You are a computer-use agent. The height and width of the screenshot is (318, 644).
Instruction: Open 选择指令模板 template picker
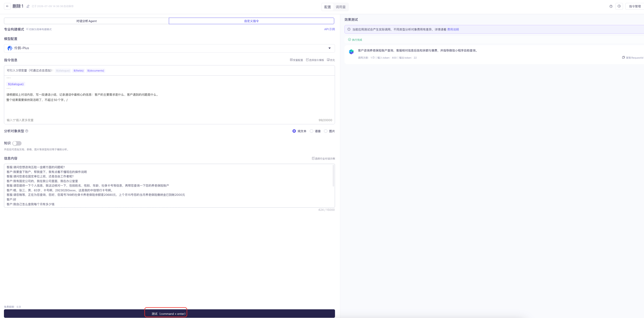(x=315, y=60)
